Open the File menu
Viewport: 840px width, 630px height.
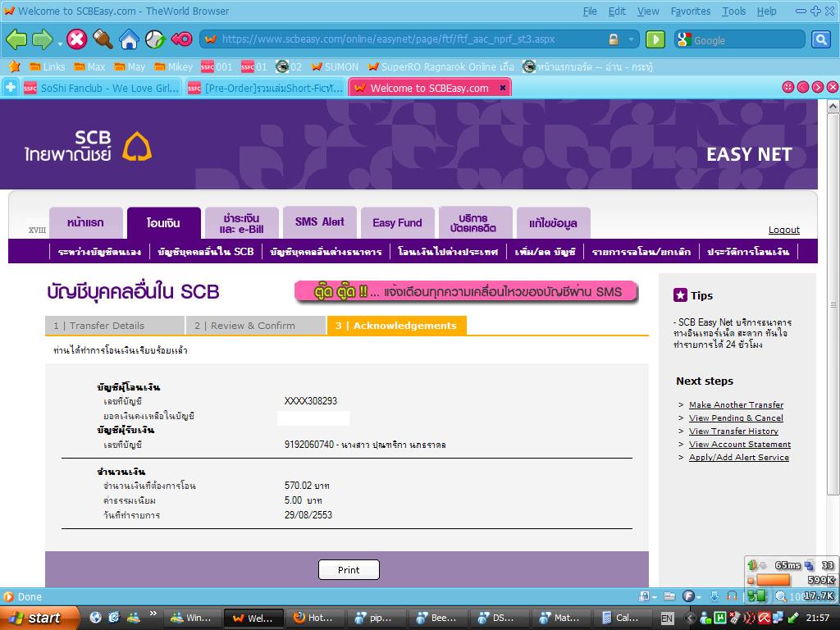590,11
